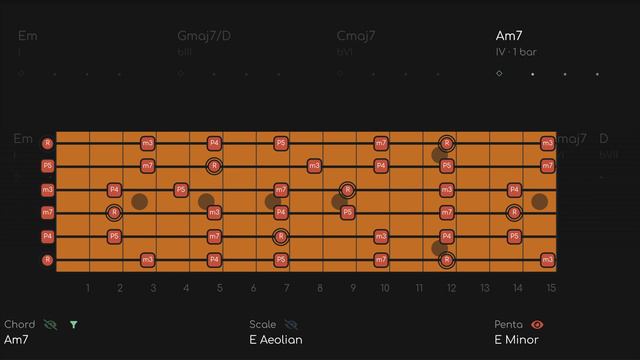Click the fret number 12 label
The width and height of the screenshot is (640, 360).
coord(451,288)
